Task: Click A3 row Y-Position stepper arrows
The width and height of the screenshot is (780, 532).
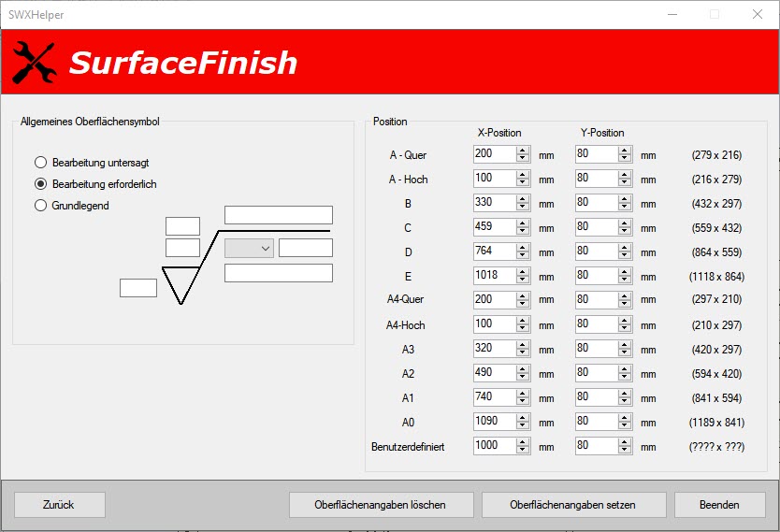Action: coord(625,349)
